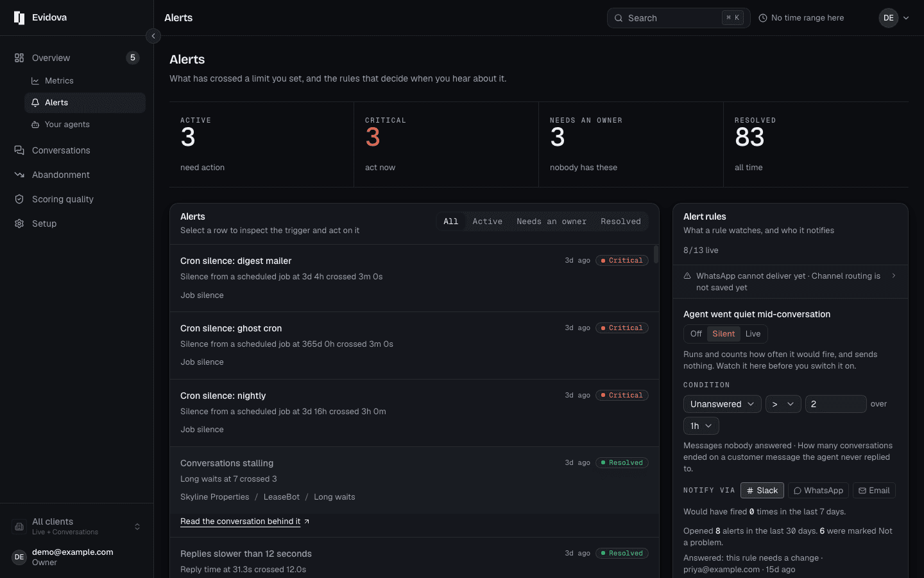The height and width of the screenshot is (578, 924).
Task: Filter alerts to the Resolved tab
Action: click(x=620, y=222)
